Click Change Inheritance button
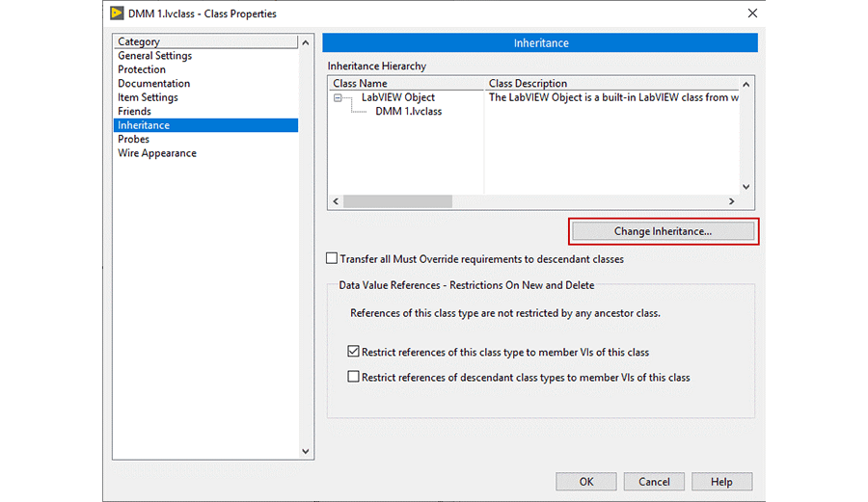The image size is (868, 502). click(664, 231)
